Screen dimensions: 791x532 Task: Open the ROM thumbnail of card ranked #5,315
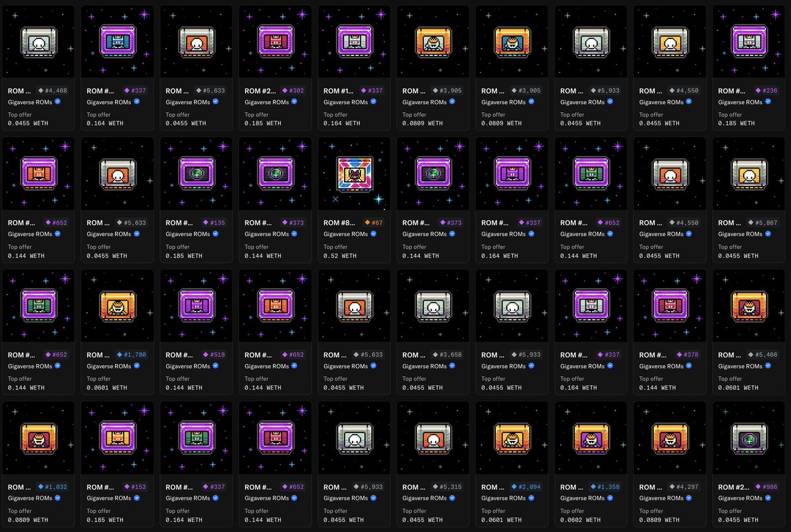pyautogui.click(x=432, y=438)
